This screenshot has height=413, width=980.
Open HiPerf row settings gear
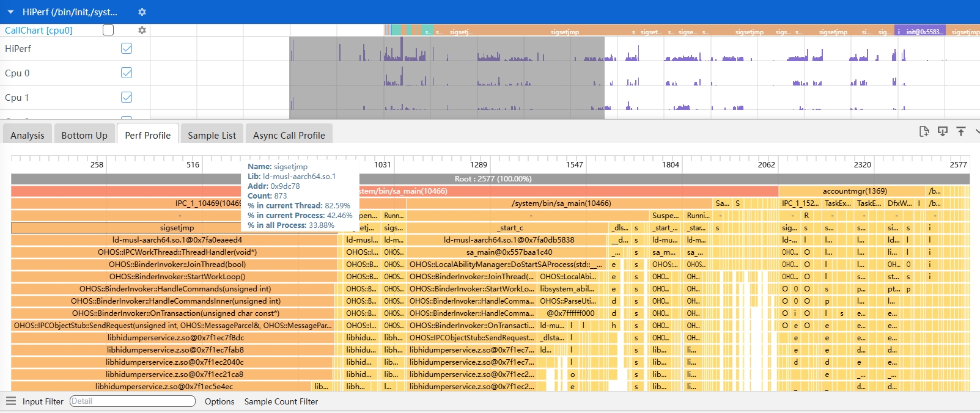[142, 12]
